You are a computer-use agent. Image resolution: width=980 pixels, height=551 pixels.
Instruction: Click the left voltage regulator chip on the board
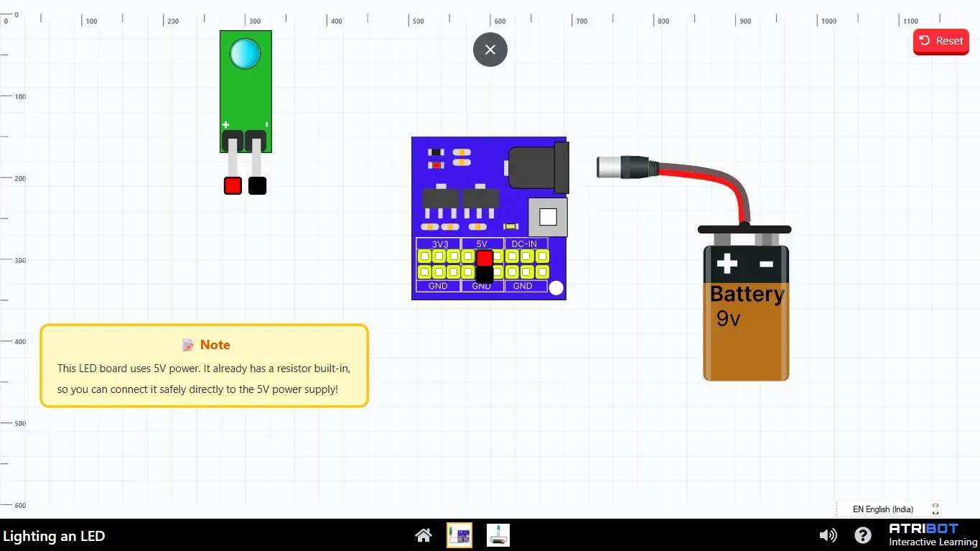[x=440, y=202]
